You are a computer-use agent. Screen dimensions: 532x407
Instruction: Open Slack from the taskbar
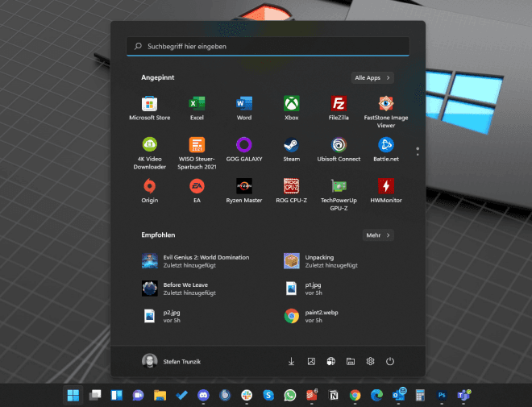247,395
